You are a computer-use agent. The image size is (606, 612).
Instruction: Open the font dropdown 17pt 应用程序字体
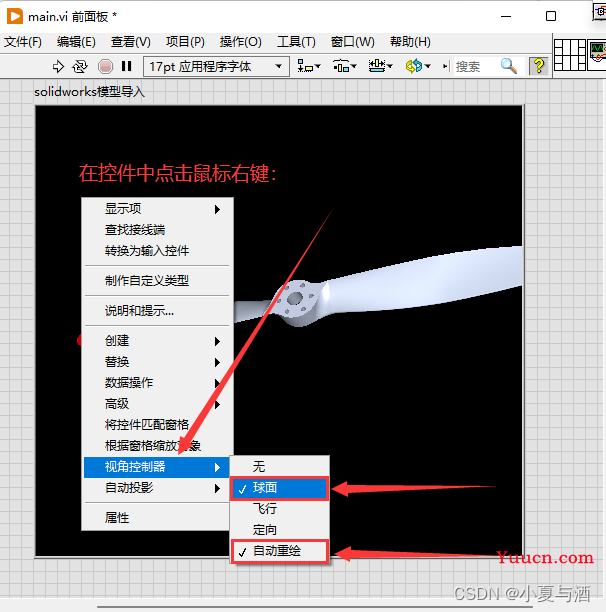[216, 66]
